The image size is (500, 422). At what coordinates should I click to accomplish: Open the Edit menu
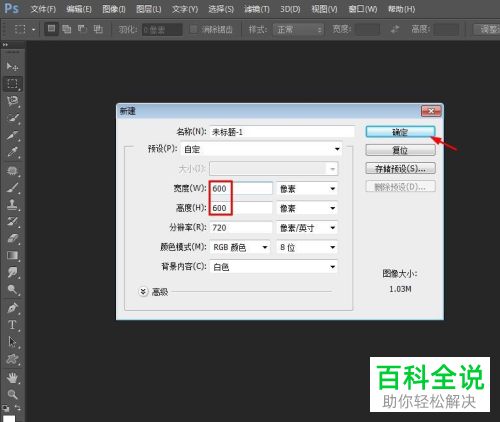79,9
